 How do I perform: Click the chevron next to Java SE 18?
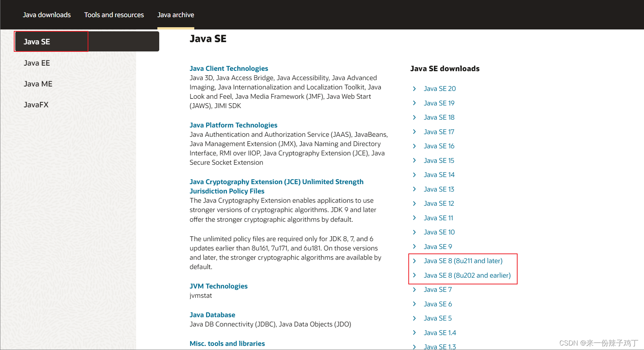coord(414,117)
